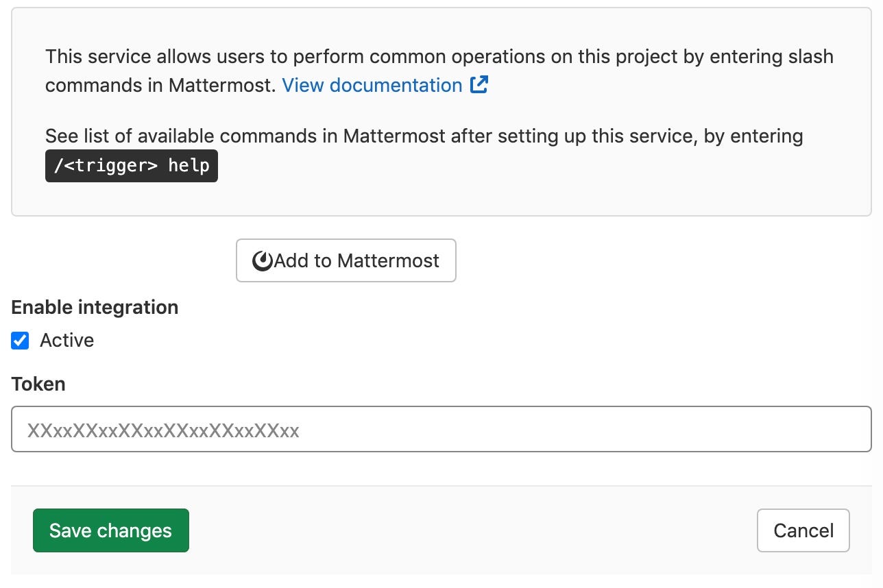Click the /<trigger> help code snippet

point(132,166)
